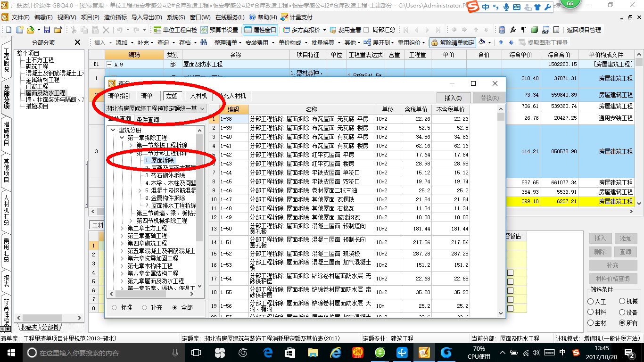
Task: Switch to 清单指引 tab in dialog
Action: pyautogui.click(x=120, y=96)
